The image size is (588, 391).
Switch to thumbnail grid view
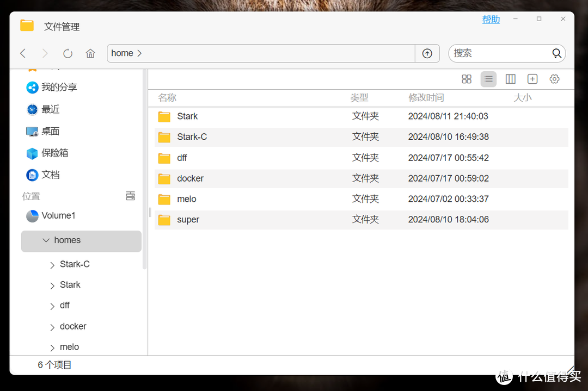(467, 79)
